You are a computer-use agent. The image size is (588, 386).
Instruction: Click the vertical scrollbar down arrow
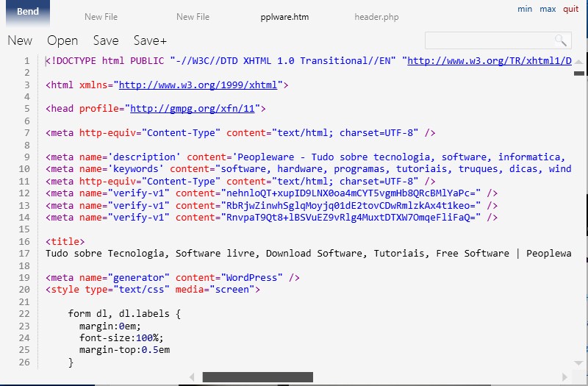click(578, 363)
